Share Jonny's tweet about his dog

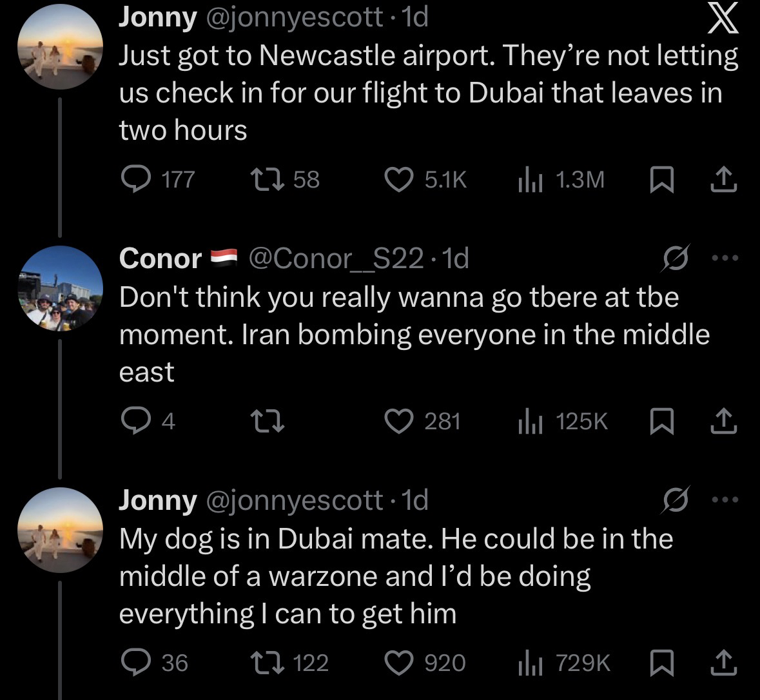[x=723, y=663]
